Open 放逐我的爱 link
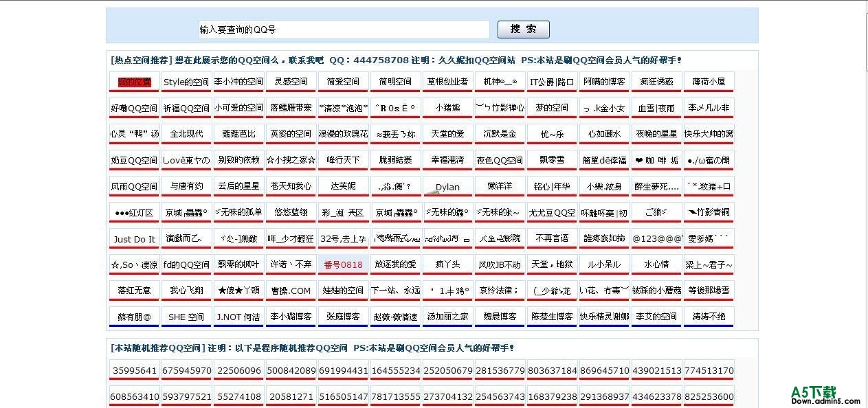Screen dimensions: 868x408 395,264
